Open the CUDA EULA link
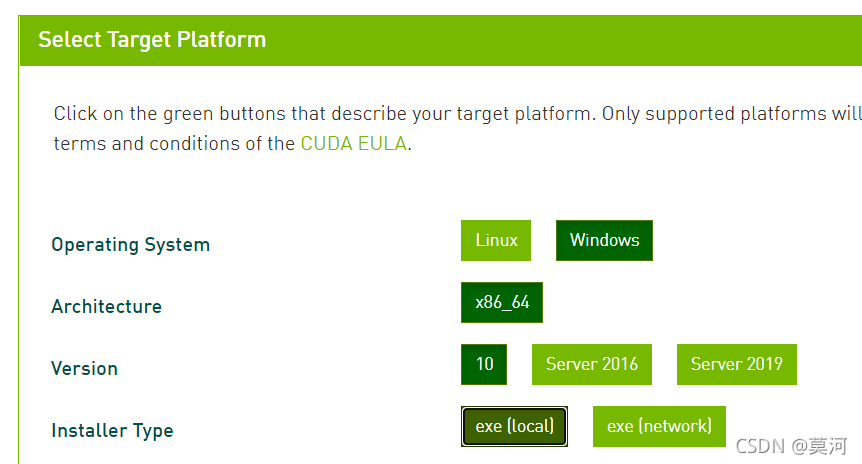The width and height of the screenshot is (862, 464). [x=353, y=143]
